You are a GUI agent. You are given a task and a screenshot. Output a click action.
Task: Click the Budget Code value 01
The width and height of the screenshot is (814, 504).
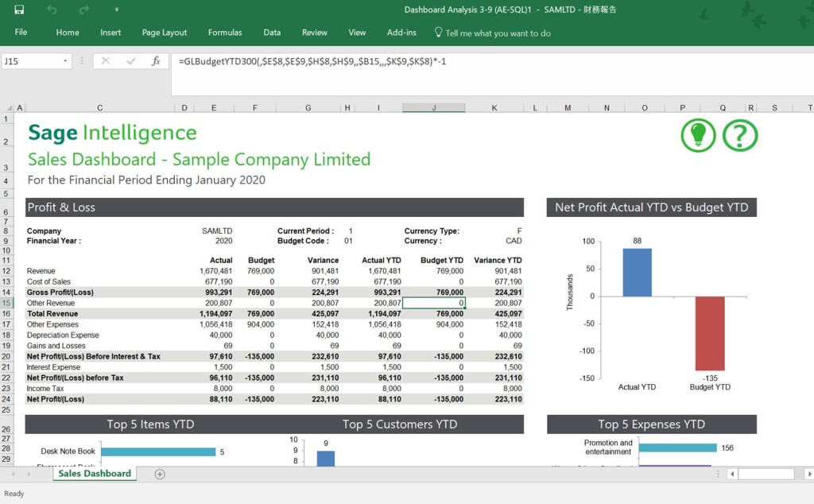(x=348, y=241)
